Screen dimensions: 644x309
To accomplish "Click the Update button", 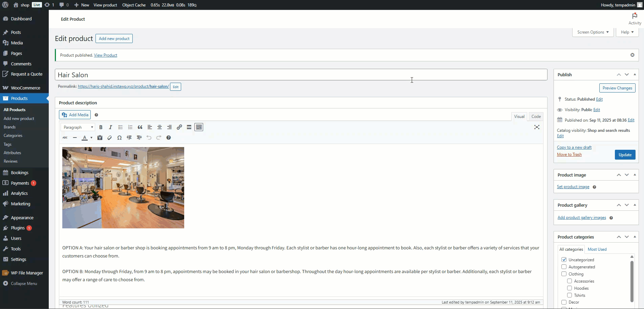I will (625, 154).
